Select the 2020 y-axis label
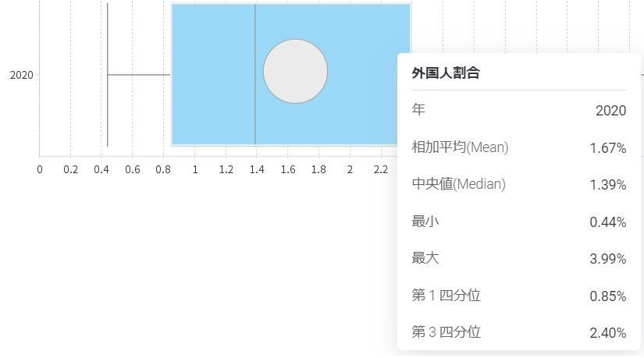The image size is (644, 358). pyautogui.click(x=21, y=75)
